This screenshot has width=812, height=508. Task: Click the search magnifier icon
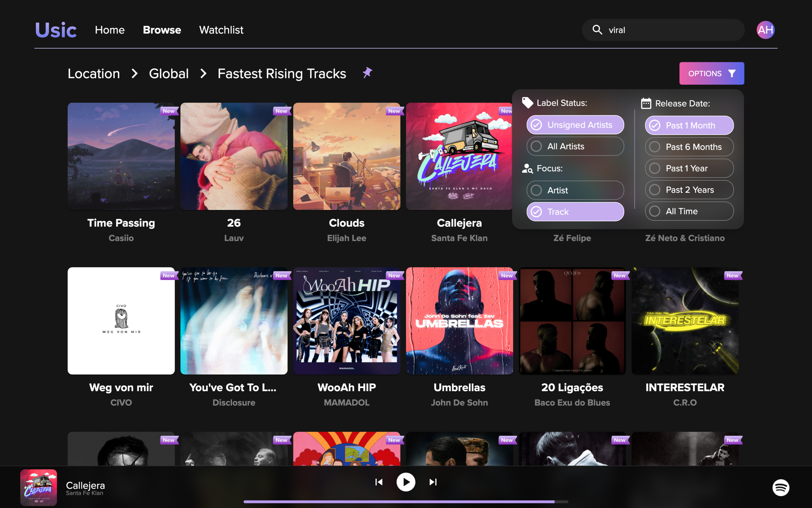coord(597,30)
